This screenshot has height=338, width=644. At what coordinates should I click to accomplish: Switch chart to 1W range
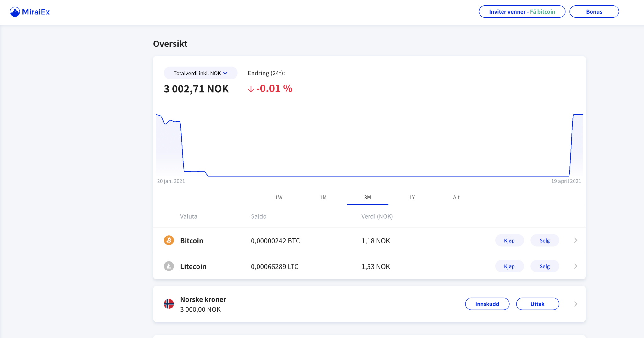(x=279, y=197)
